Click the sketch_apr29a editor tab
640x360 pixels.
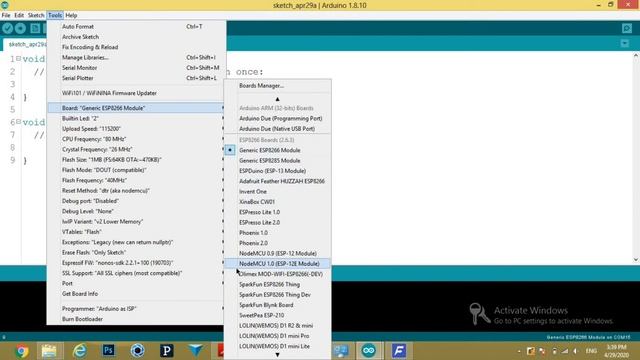(x=25, y=44)
